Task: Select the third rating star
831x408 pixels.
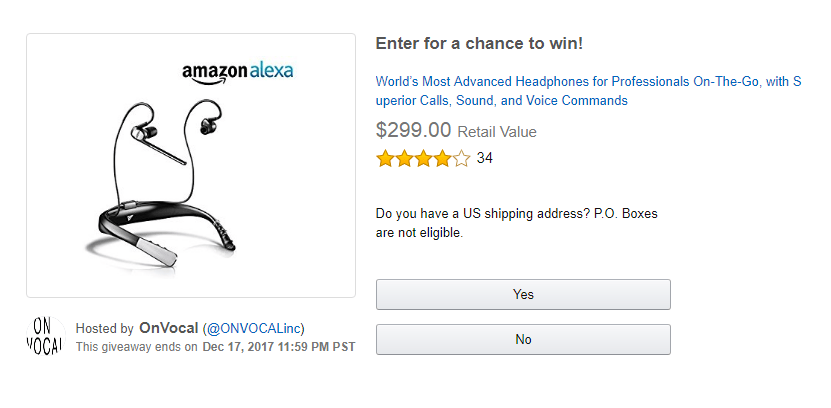Action: pos(423,158)
